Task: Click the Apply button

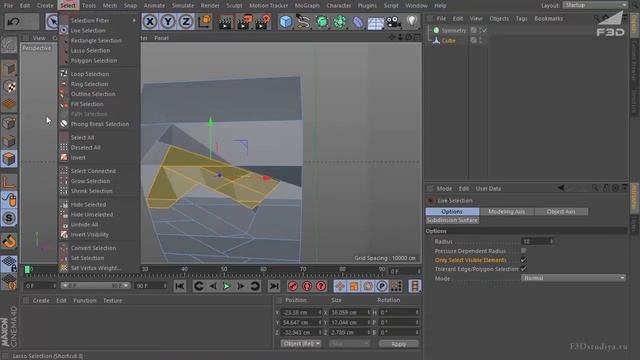Action: point(398,344)
